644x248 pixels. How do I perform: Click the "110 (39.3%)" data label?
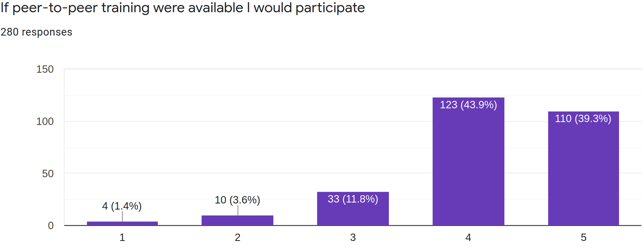583,119
